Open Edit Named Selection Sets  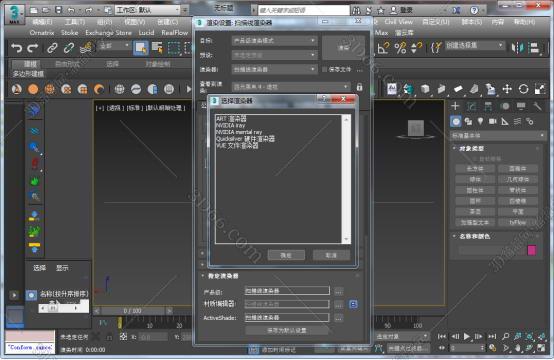coord(436,48)
